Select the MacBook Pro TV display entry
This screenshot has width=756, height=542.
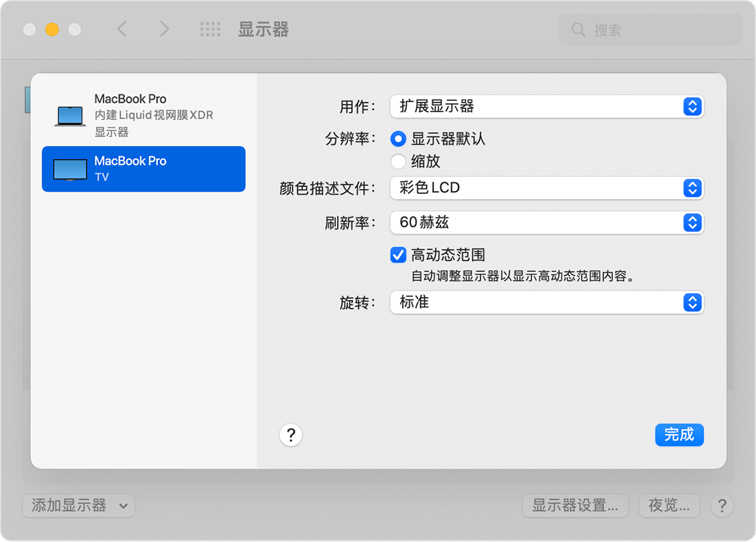coord(144,169)
